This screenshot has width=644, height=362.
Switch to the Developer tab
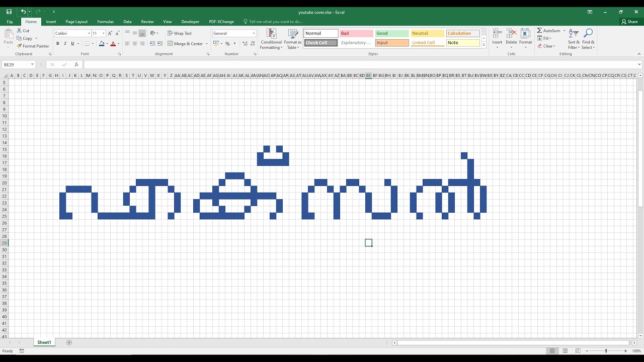pyautogui.click(x=190, y=22)
